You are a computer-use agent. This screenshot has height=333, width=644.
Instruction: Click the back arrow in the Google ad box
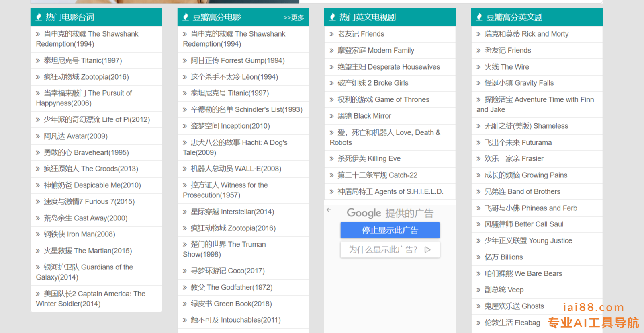coord(329,210)
